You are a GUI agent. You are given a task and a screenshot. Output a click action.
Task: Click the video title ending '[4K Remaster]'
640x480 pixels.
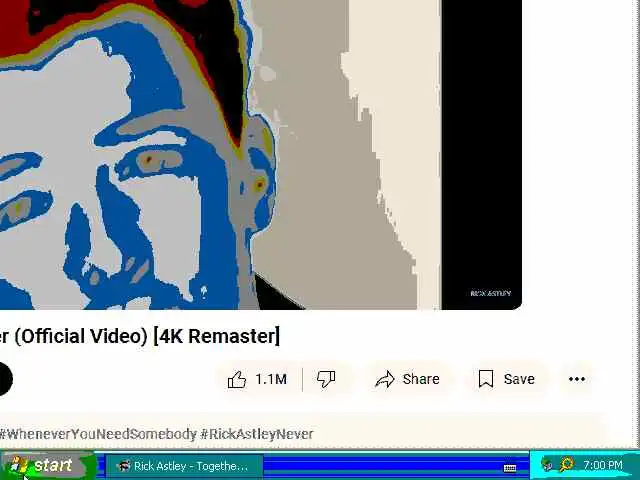140,336
